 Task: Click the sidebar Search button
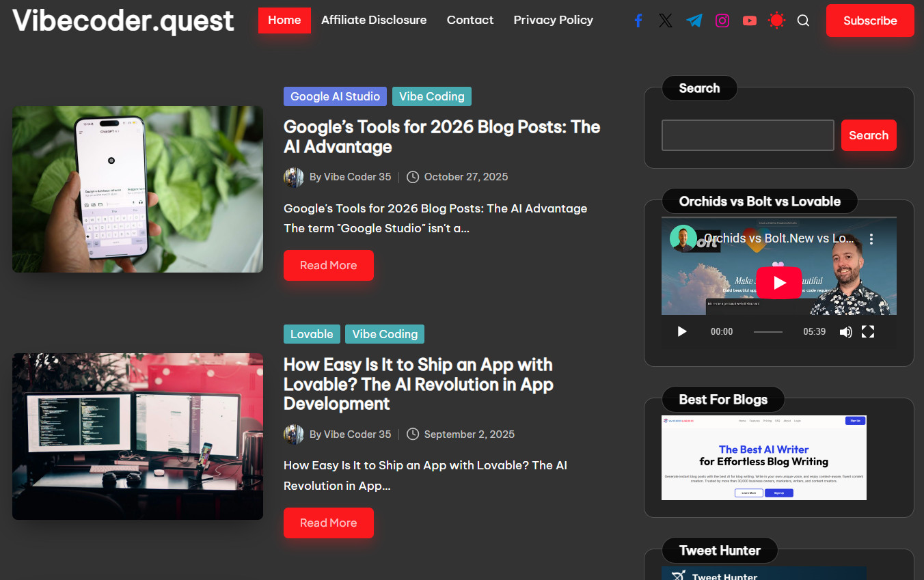point(869,135)
